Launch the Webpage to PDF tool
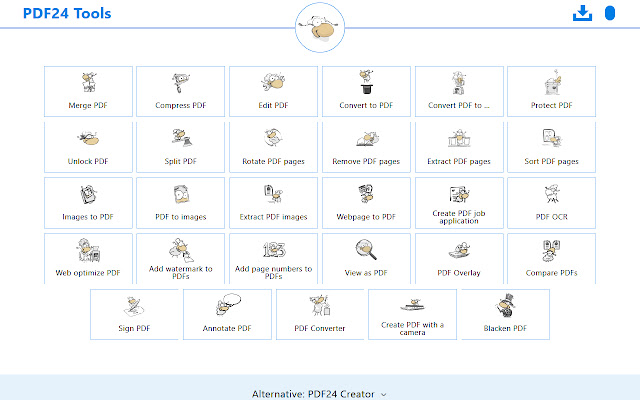 [x=366, y=203]
